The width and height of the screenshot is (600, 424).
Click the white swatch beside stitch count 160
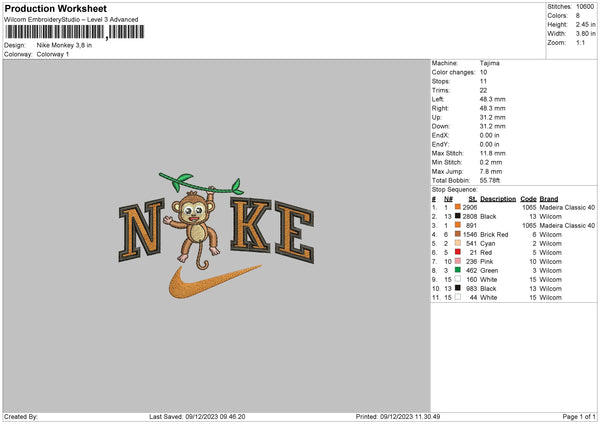[458, 279]
